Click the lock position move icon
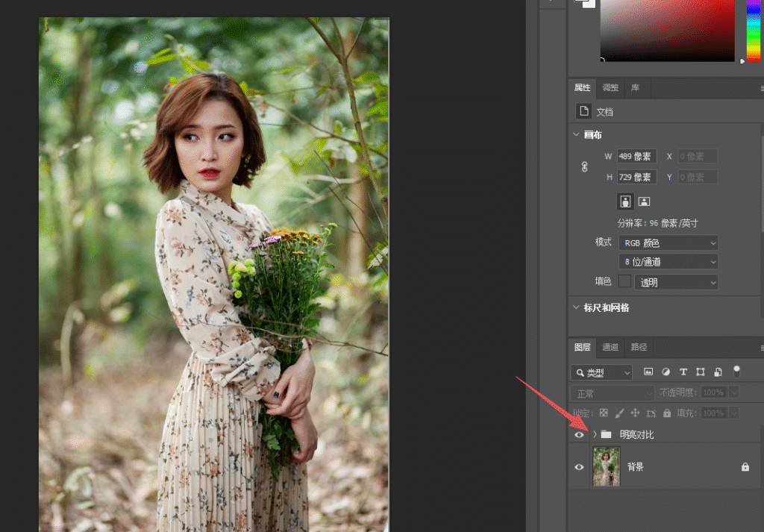The image size is (764, 532). tap(635, 413)
